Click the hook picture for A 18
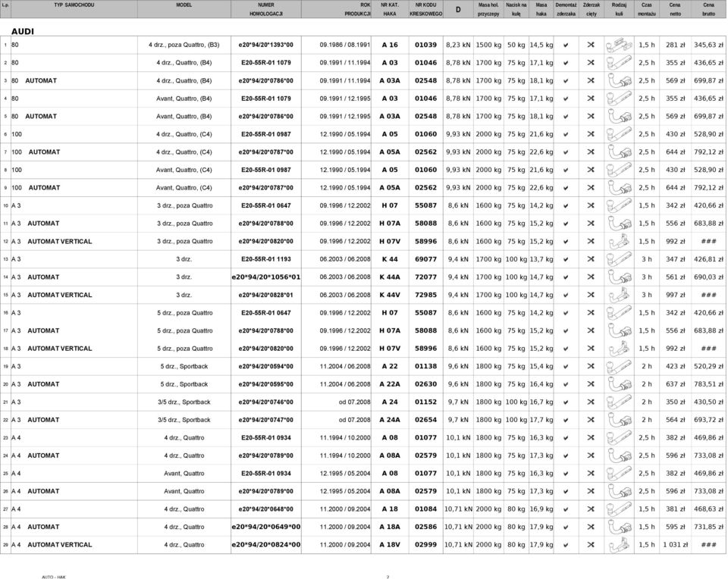This screenshot has width=728, height=579. (x=619, y=509)
